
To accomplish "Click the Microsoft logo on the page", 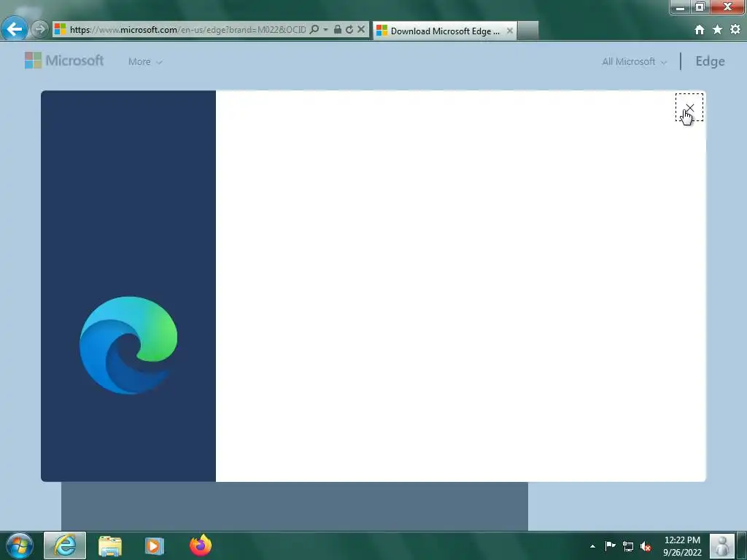I will click(x=64, y=61).
